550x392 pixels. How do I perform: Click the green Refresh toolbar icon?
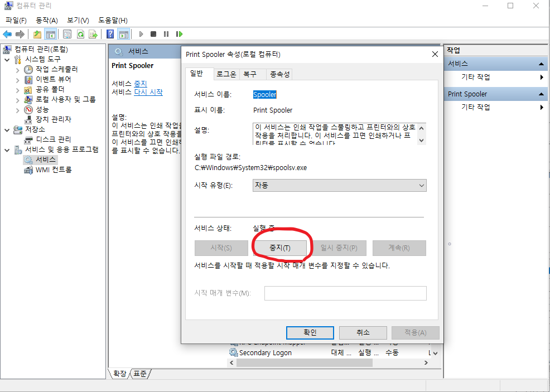click(80, 34)
